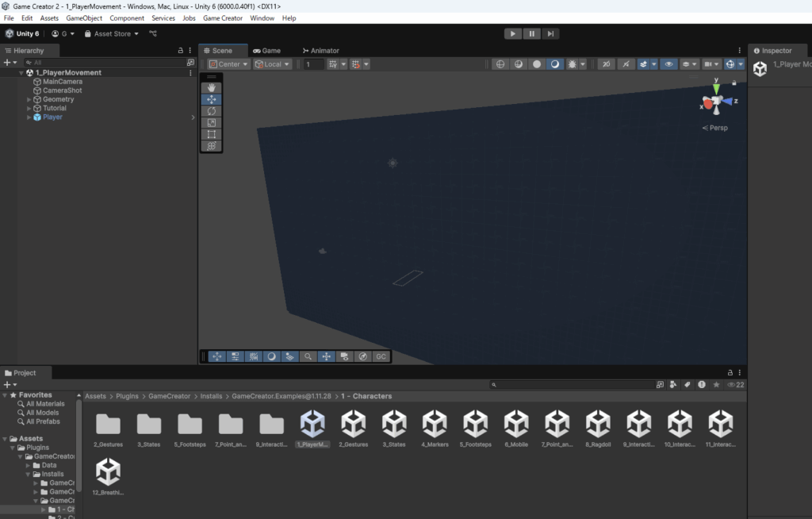812x519 pixels.
Task: Click the debug bug draw mode icon
Action: tap(573, 64)
